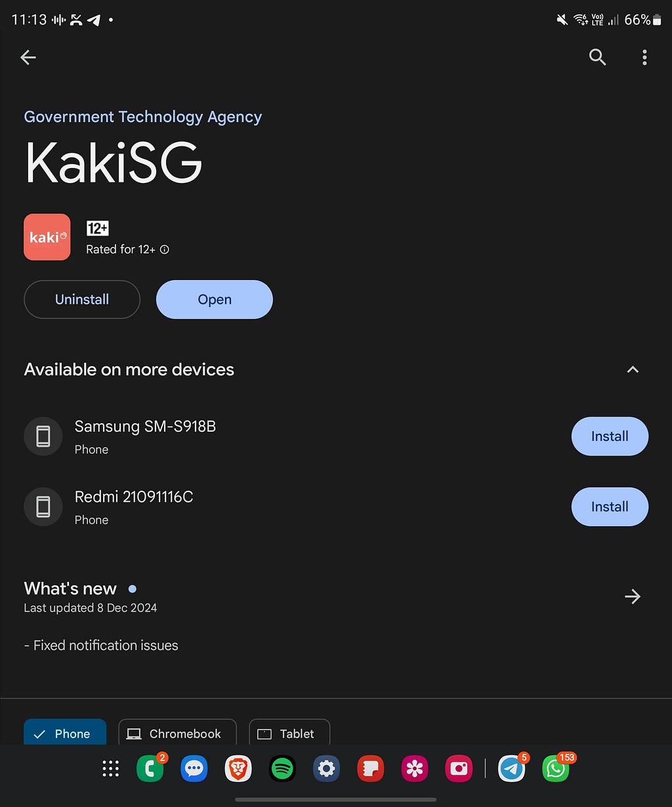The height and width of the screenshot is (807, 672).
Task: Select the Chromebook filter chip
Action: [x=177, y=732]
